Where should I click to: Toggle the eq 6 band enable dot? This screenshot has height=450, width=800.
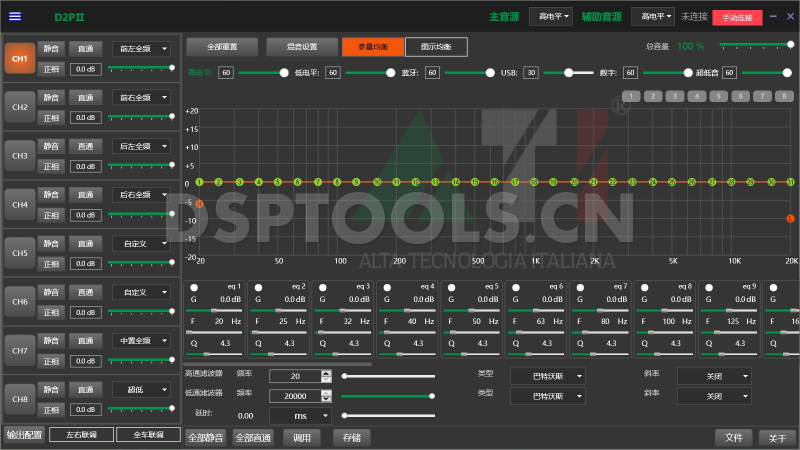[516, 287]
